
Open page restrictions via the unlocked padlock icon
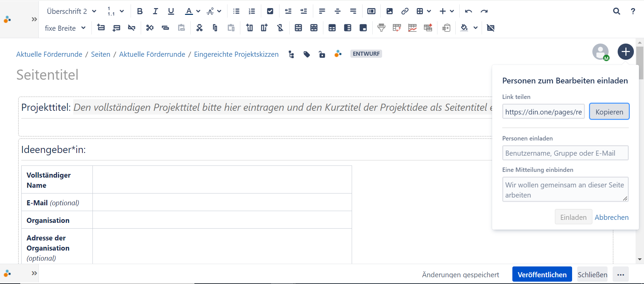tap(322, 54)
